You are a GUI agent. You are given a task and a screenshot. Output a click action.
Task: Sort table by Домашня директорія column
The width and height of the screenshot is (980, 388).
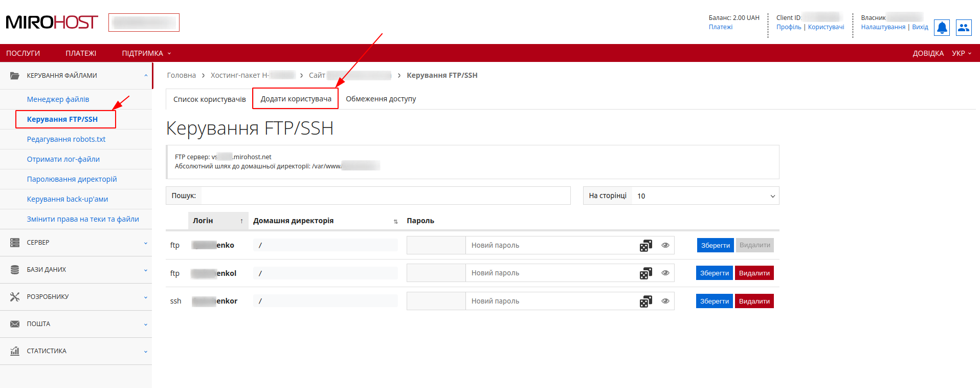pyautogui.click(x=325, y=221)
